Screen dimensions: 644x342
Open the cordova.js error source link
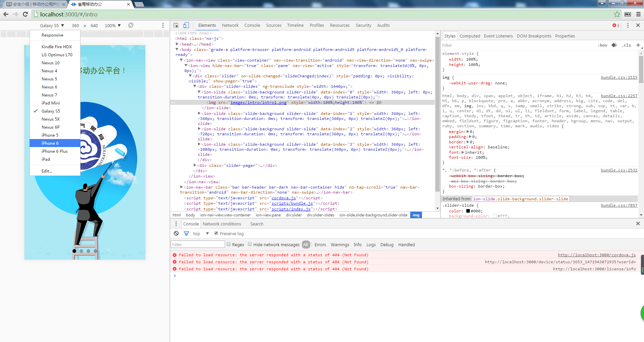click(597, 255)
